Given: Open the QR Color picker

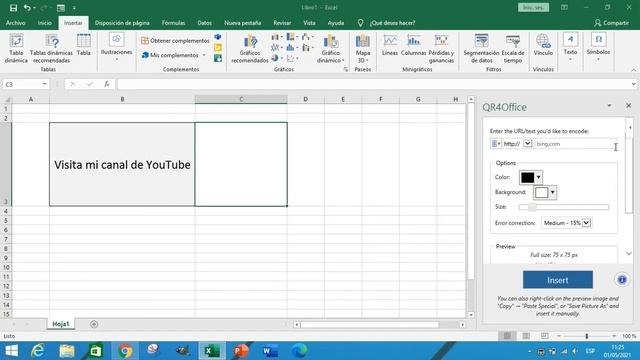Looking at the screenshot, I should click(x=531, y=178).
